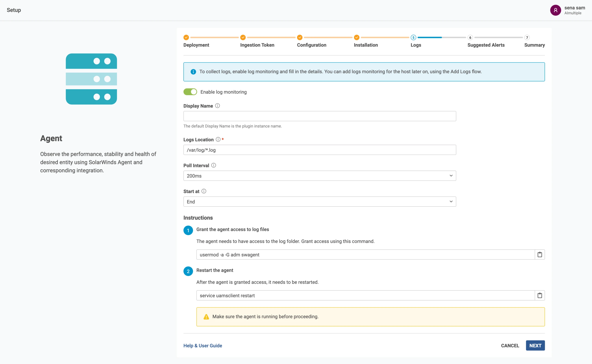Click the Start at info icon
This screenshot has width=592, height=364.
coord(204,191)
